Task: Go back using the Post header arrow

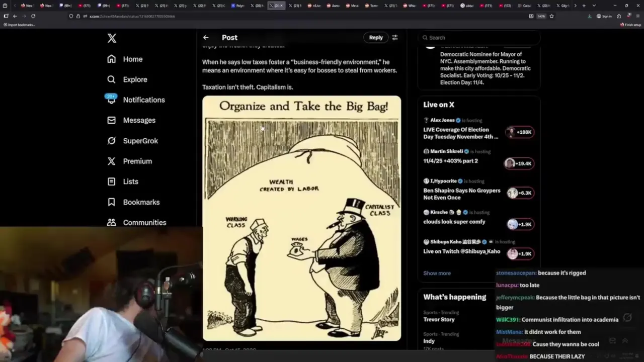Action: [x=206, y=37]
